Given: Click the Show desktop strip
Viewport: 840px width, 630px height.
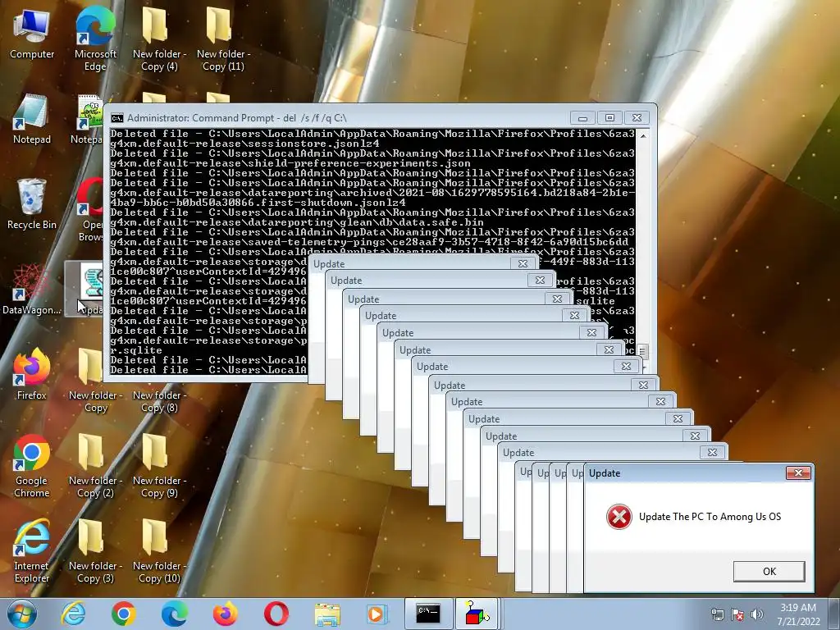Looking at the screenshot, I should coord(834,614).
